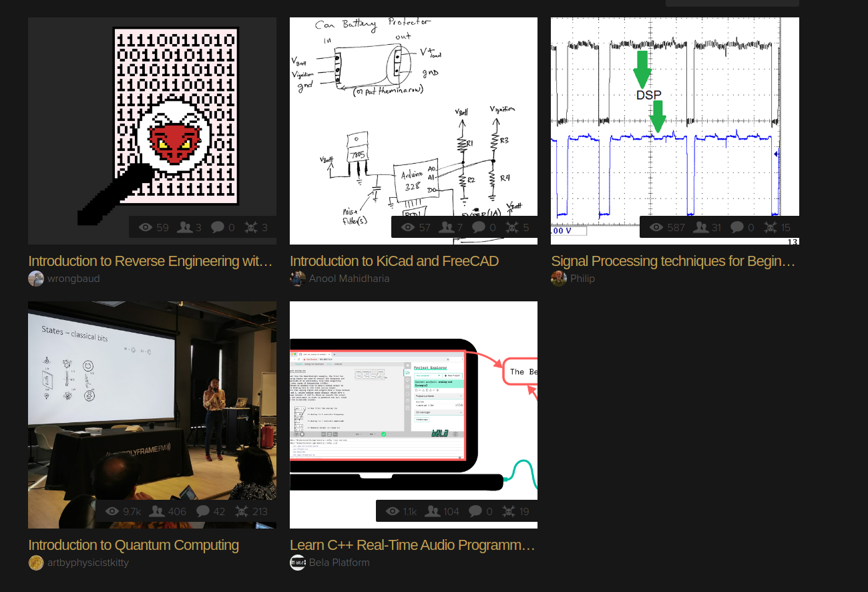Click the eye views icon on Reverse Engineering card
Image resolution: width=868 pixels, height=592 pixels.
pos(145,227)
